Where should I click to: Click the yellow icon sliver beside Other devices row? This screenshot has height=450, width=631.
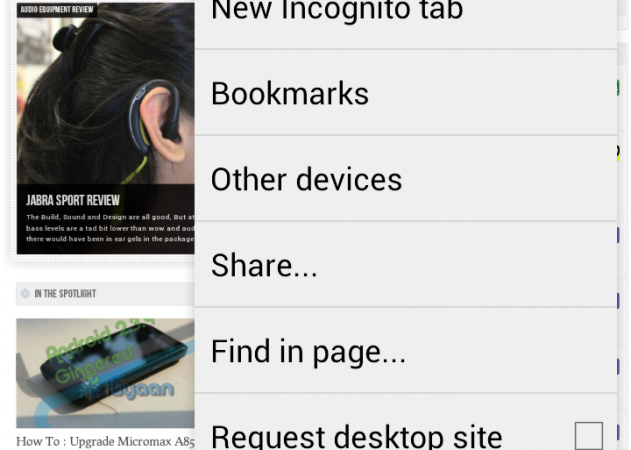pyautogui.click(x=618, y=153)
